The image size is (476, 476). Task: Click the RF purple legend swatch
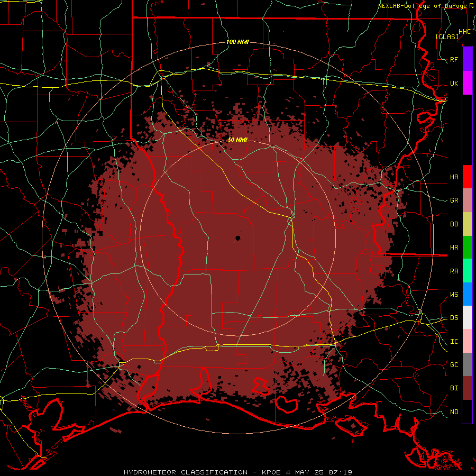pyautogui.click(x=467, y=59)
